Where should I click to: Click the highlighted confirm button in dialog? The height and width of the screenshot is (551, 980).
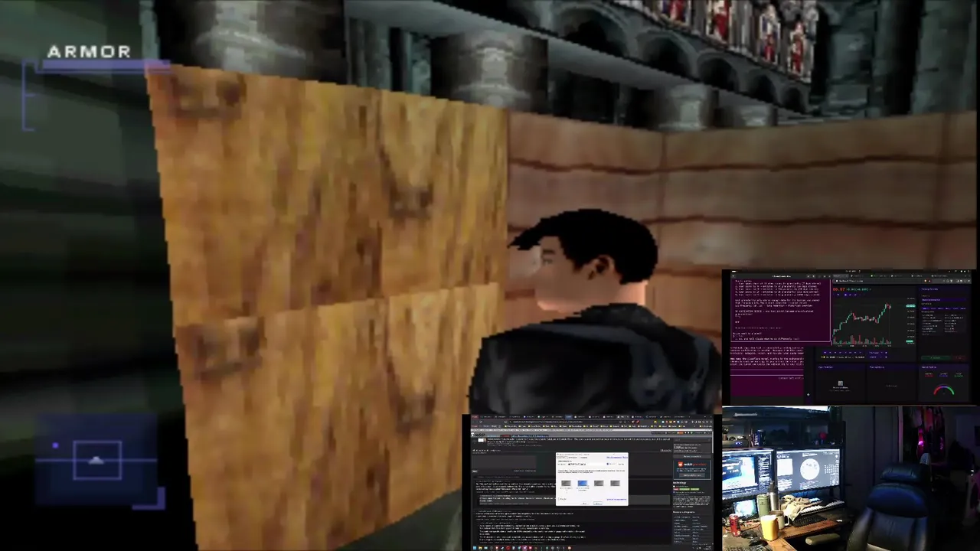[597, 503]
